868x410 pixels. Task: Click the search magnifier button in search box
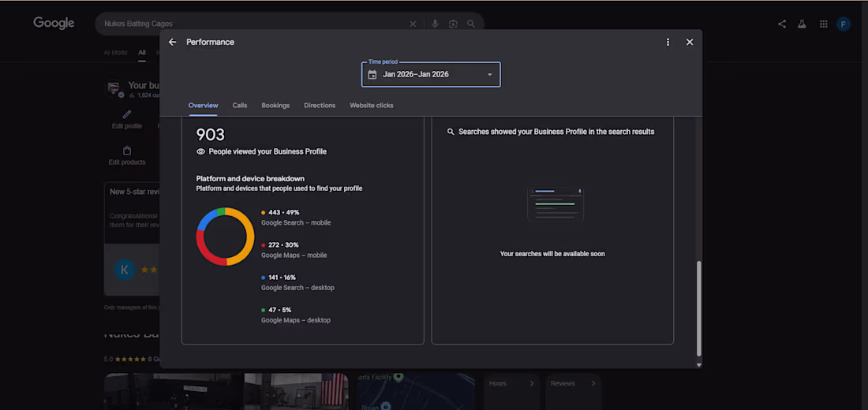click(x=470, y=24)
